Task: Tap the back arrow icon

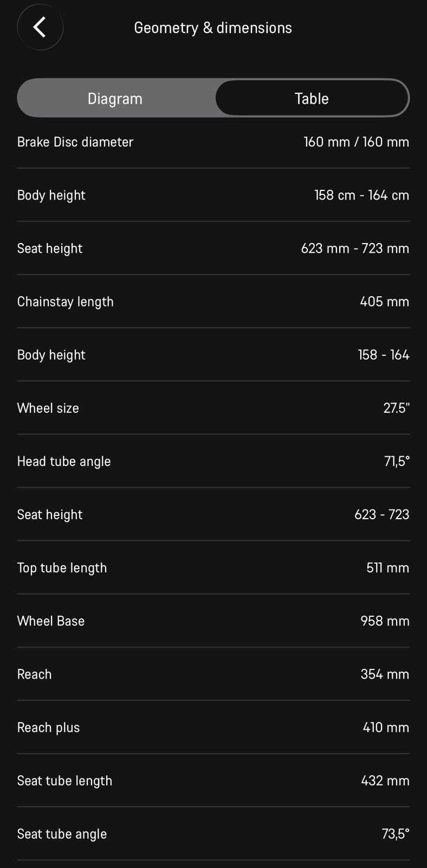Action: point(40,27)
